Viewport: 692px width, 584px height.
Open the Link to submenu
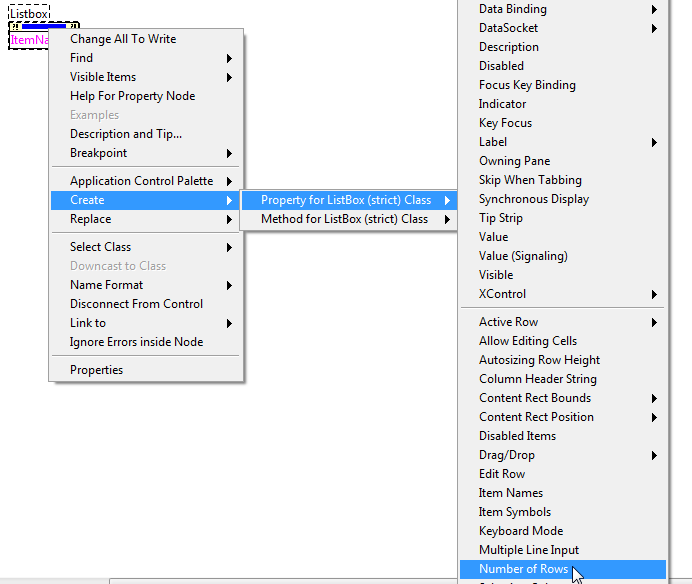coord(146,323)
